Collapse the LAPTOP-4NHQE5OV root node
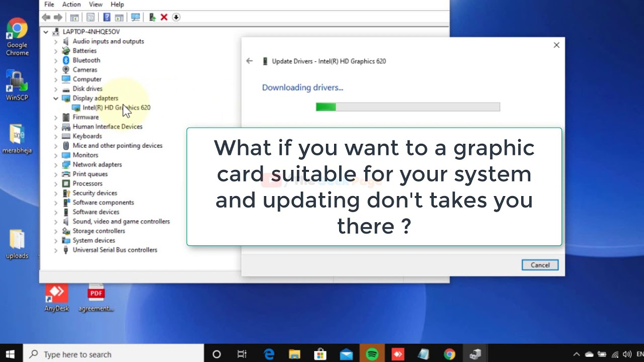644x362 pixels. (46, 32)
